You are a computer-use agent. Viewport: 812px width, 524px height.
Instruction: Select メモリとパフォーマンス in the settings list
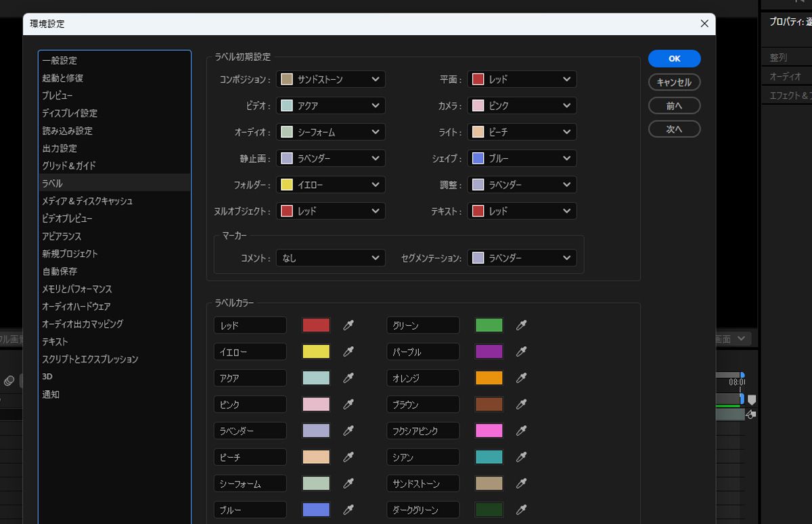(x=114, y=289)
